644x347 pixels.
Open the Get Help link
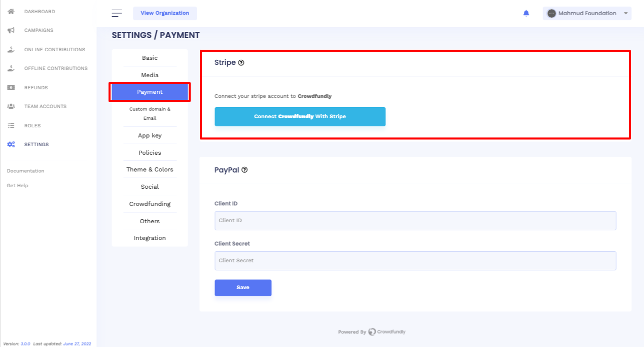tap(17, 186)
